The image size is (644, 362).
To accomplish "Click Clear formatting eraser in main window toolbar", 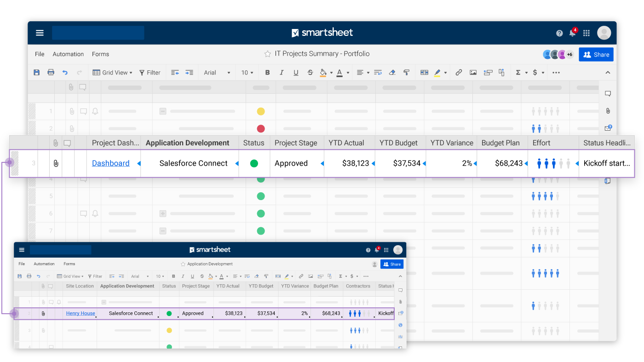I will pyautogui.click(x=392, y=72).
